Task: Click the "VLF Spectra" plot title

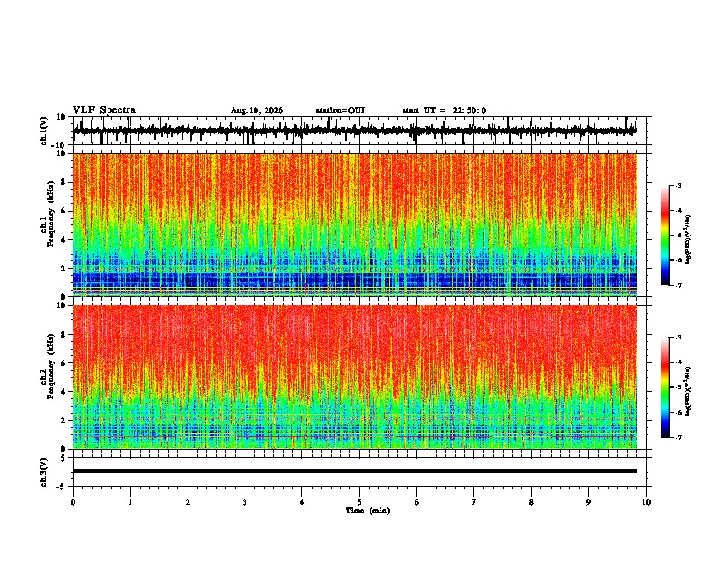Action: click(x=104, y=109)
